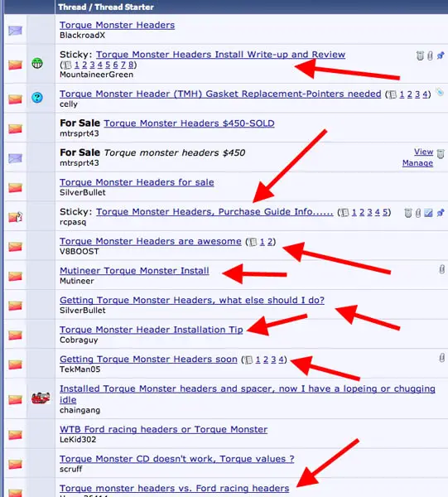Click hot thread icon in celly row
Screen dimensions: 448x497
(15, 99)
